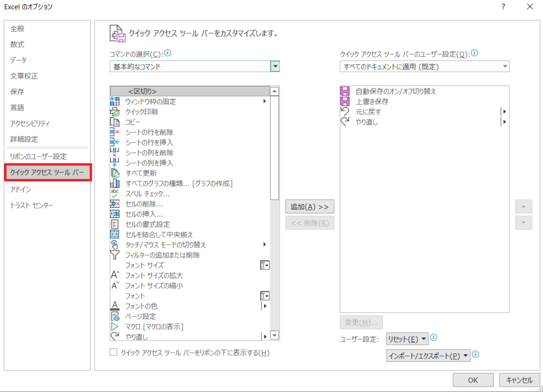Viewport: 543px width, 392px height.
Task: Click the AutoSave toggle icon in right list
Action: [345, 91]
